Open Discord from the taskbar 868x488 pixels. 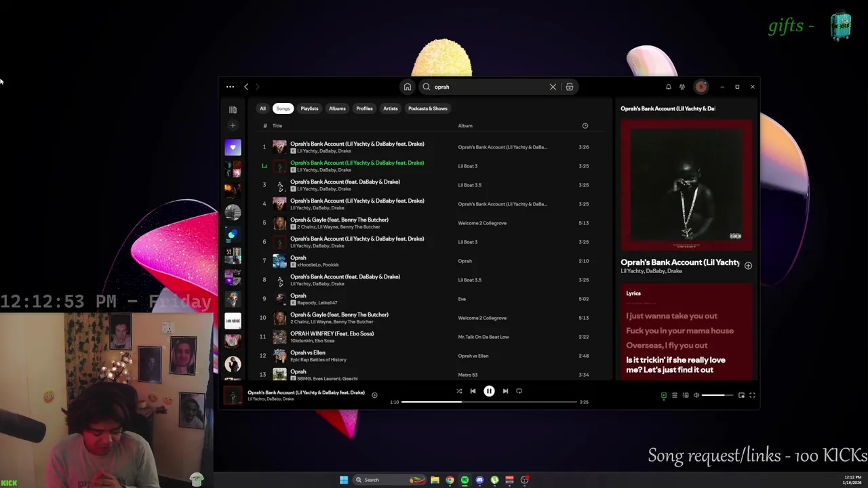[479, 480]
